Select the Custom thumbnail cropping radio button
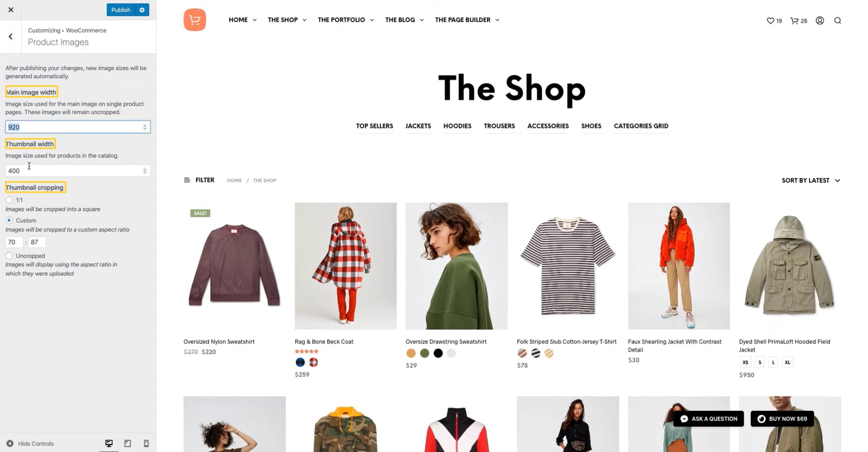Screen dimensions: 868x452 [x=9, y=220]
